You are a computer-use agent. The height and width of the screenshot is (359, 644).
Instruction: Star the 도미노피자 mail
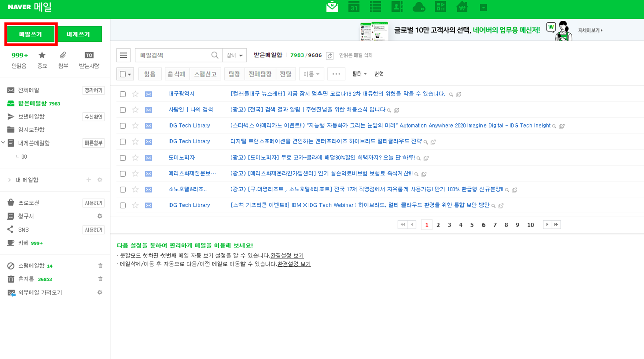pos(135,158)
